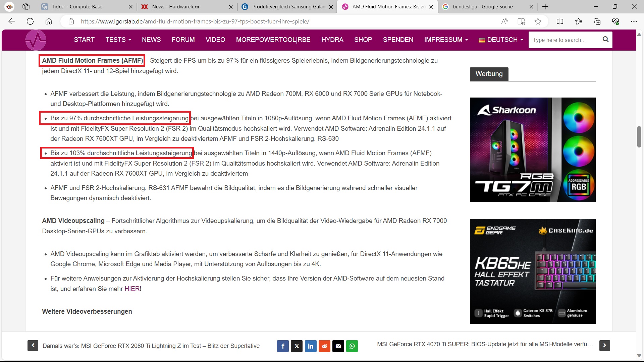
Task: Click the LinkedIn share icon
Action: pyautogui.click(x=311, y=346)
